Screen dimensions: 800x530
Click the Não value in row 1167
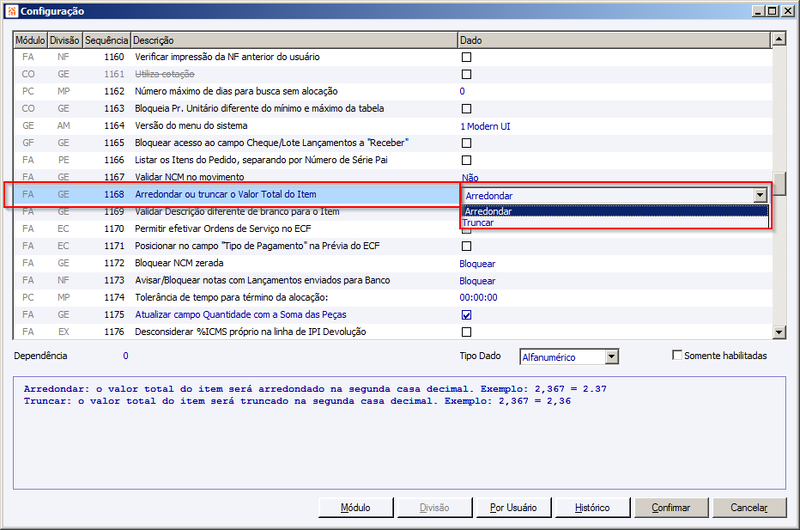(470, 178)
